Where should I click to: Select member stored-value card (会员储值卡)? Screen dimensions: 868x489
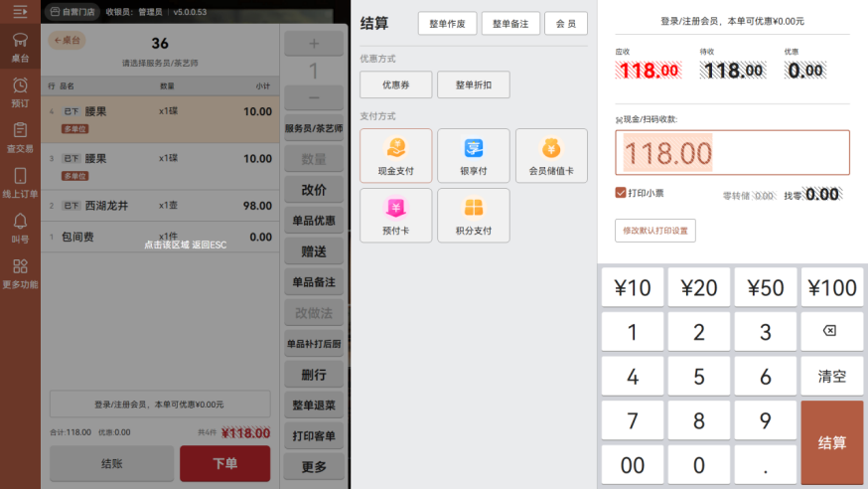pos(551,155)
